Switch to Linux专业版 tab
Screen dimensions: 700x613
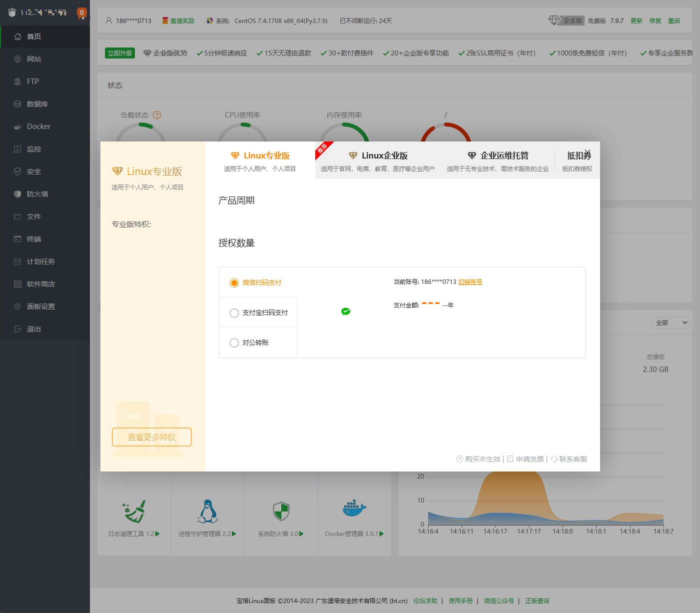click(260, 160)
